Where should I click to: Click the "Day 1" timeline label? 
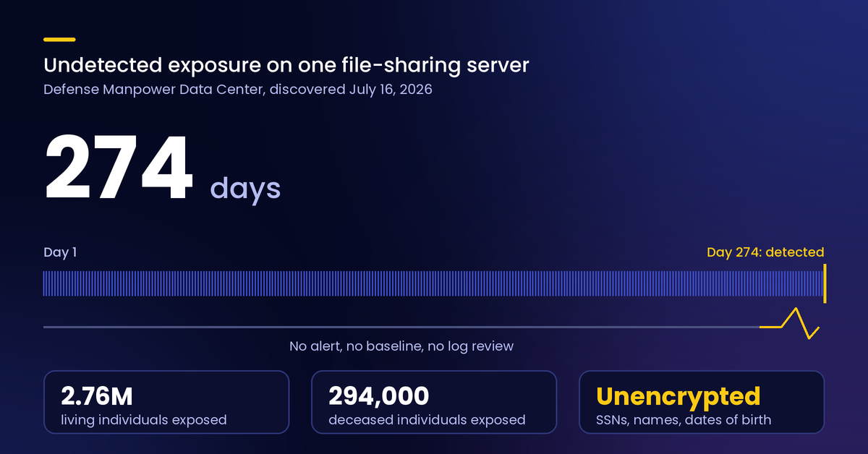click(x=60, y=252)
